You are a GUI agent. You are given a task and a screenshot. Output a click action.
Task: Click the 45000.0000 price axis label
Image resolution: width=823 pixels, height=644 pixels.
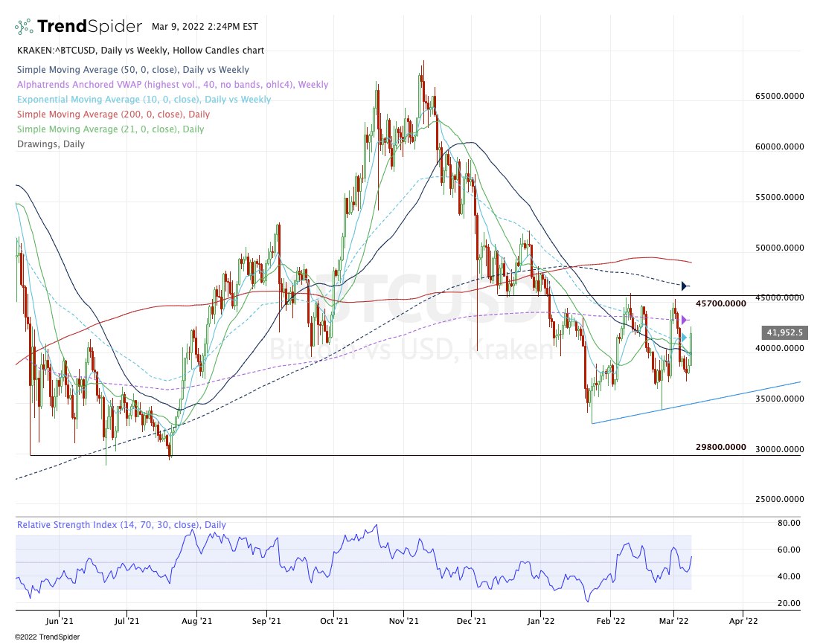(779, 298)
